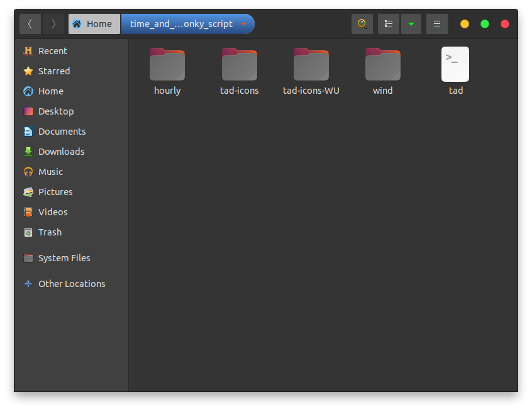Open Documents in the sidebar
The width and height of the screenshot is (532, 411).
coord(71,132)
